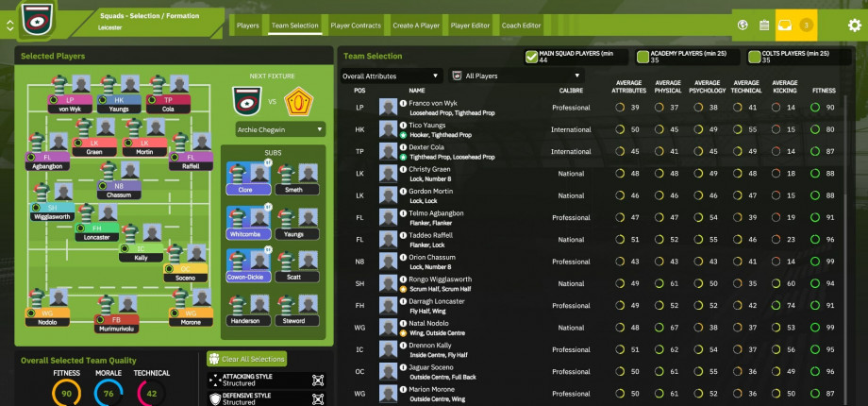Open attacking style formation node icon
Screen dimensions: 868x406
pos(317,380)
